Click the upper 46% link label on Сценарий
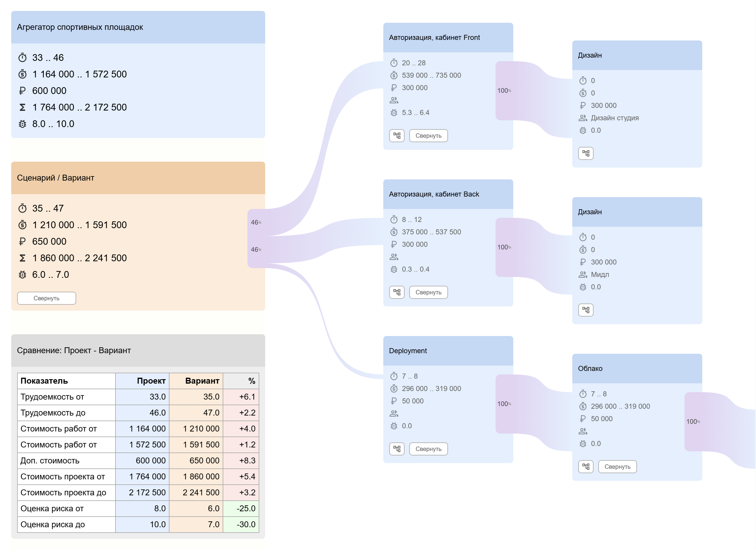Screen dimensions: 756x550 (256, 223)
